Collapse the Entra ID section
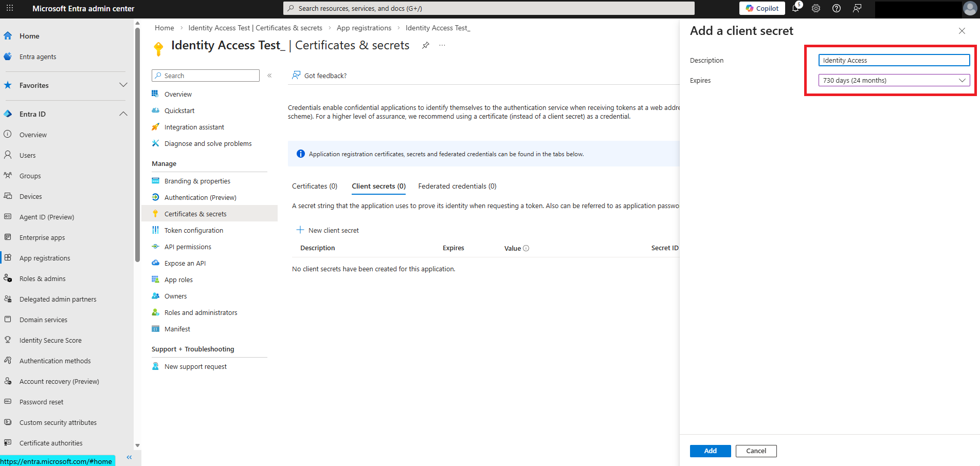The image size is (980, 466). click(123, 114)
